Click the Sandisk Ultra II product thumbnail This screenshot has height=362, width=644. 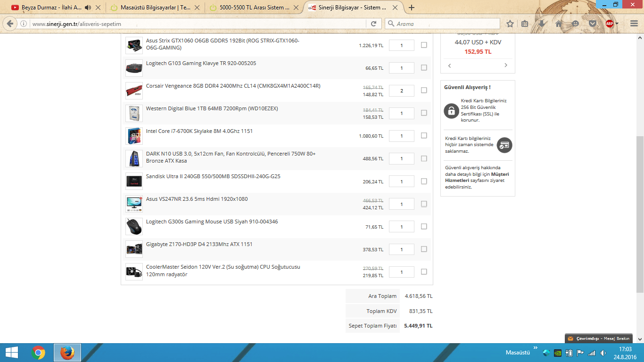pos(134,181)
